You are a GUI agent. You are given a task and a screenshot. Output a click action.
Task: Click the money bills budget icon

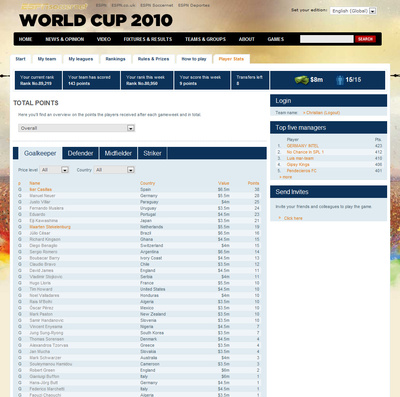tap(301, 80)
